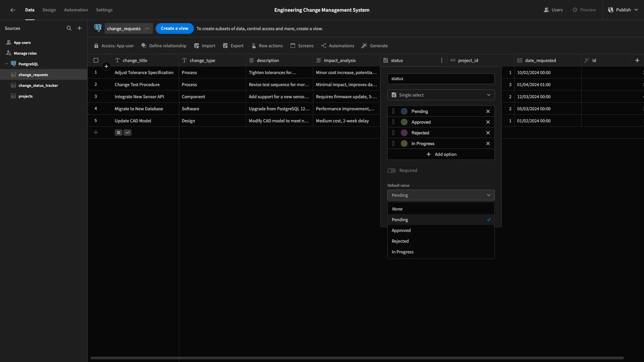This screenshot has width=644, height=362.
Task: Add new row plus icon below row 5
Action: coord(96,133)
